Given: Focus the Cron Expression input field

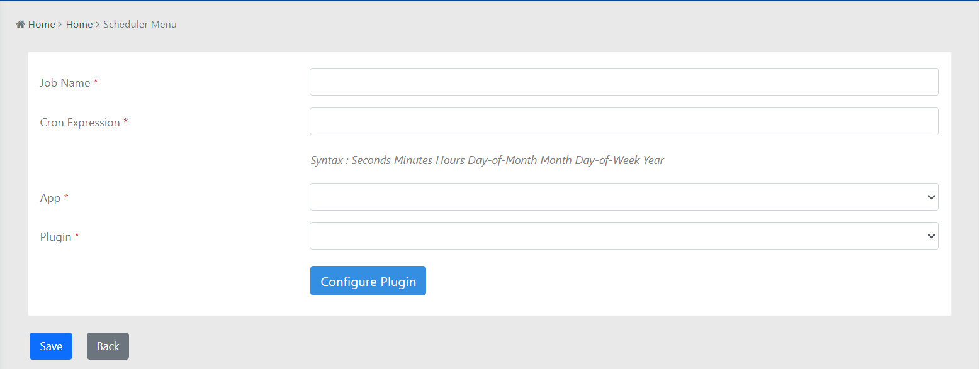Looking at the screenshot, I should [x=624, y=121].
